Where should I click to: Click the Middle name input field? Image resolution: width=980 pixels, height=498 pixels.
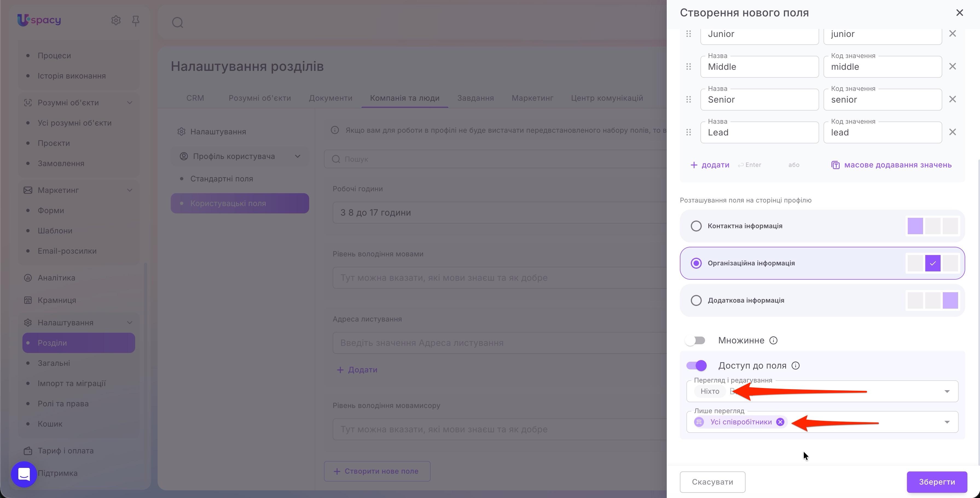tap(759, 66)
